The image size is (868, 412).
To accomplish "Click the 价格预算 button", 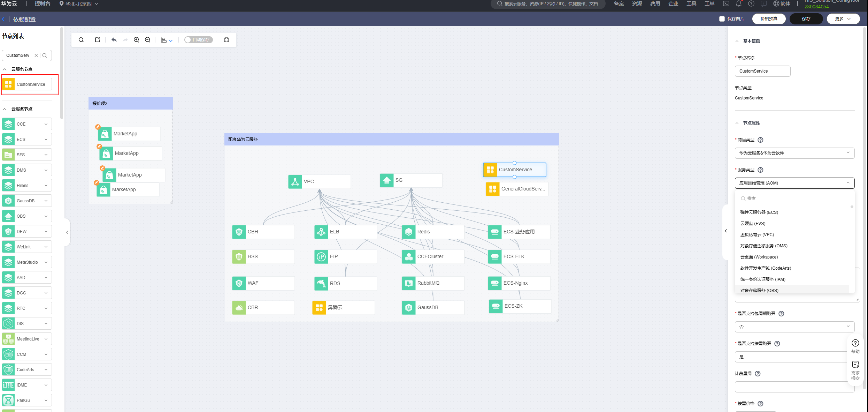I will point(769,19).
